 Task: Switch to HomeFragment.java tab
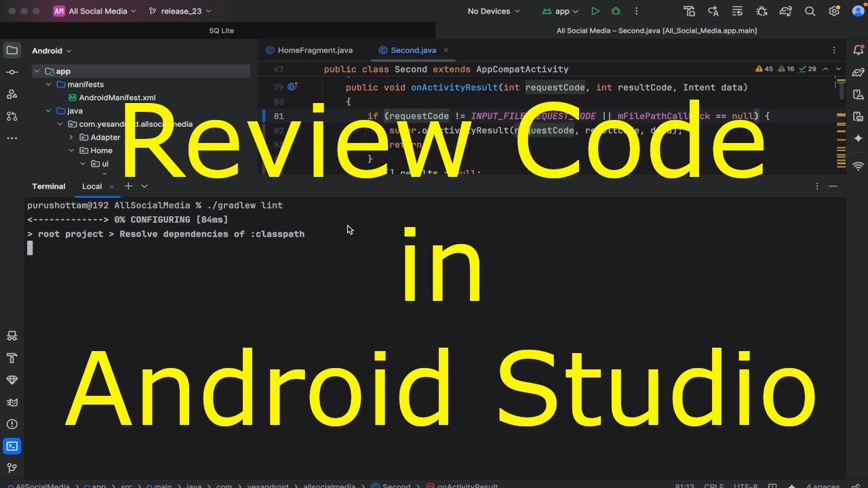(309, 50)
